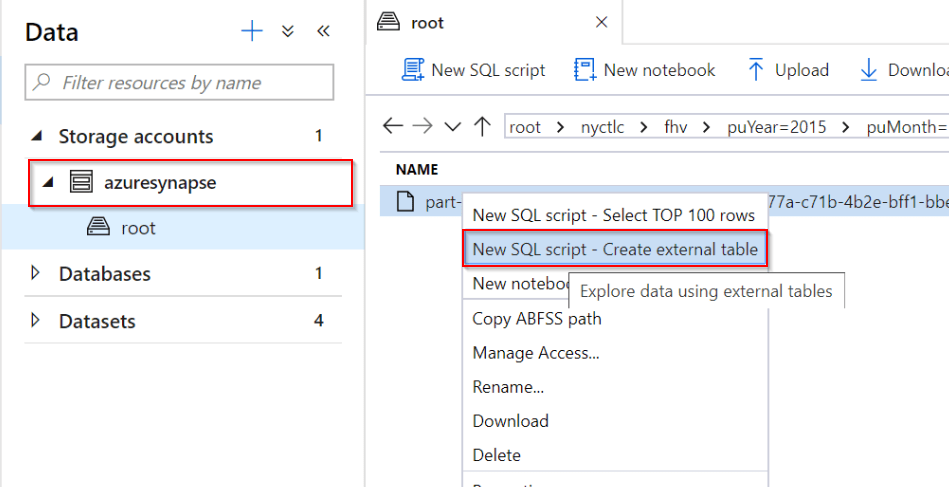Click the Datasets count 4
Viewport: 949px width, 487px height.
(x=318, y=320)
